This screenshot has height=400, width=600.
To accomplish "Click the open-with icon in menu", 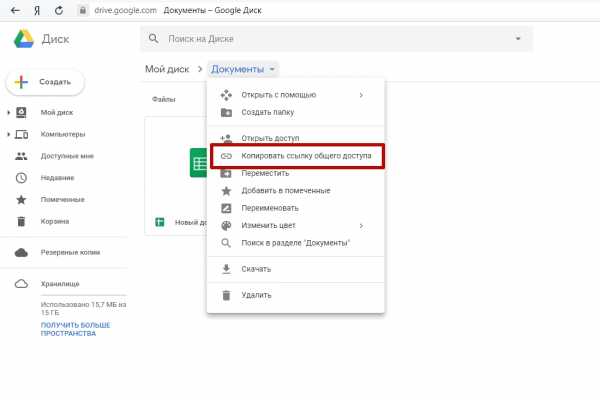I will [226, 95].
